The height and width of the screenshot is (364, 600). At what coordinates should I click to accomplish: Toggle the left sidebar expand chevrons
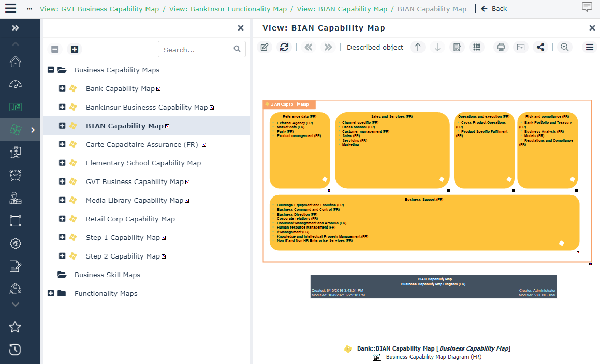click(x=16, y=28)
